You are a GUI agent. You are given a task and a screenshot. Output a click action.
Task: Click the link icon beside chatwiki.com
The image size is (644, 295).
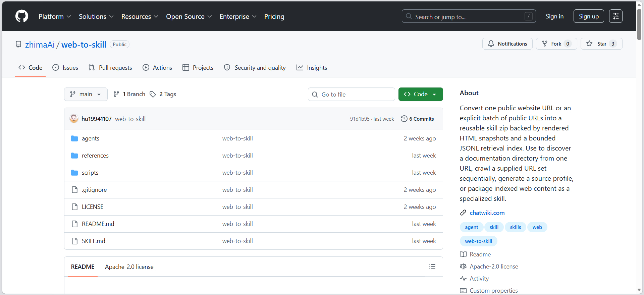pos(463,213)
